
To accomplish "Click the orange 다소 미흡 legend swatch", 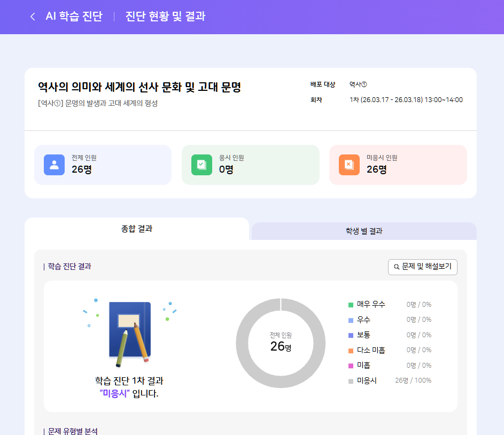I will tap(351, 351).
